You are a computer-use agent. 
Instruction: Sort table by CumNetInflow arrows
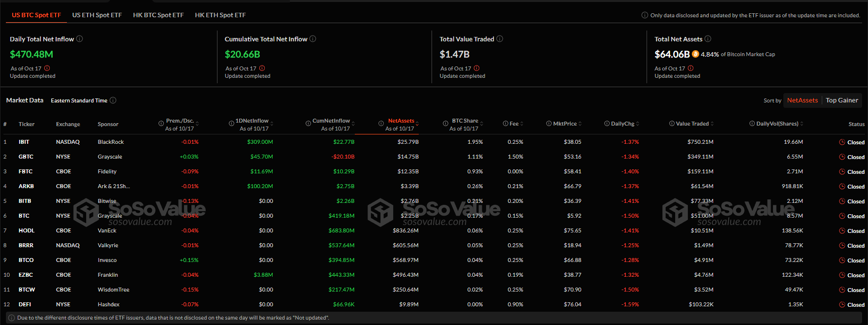click(x=353, y=124)
